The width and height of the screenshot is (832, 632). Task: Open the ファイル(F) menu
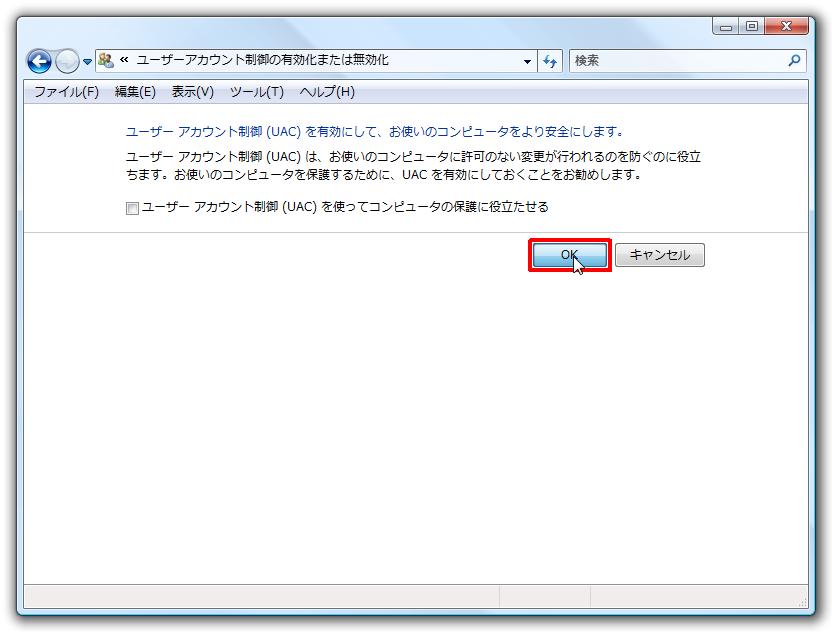point(66,92)
